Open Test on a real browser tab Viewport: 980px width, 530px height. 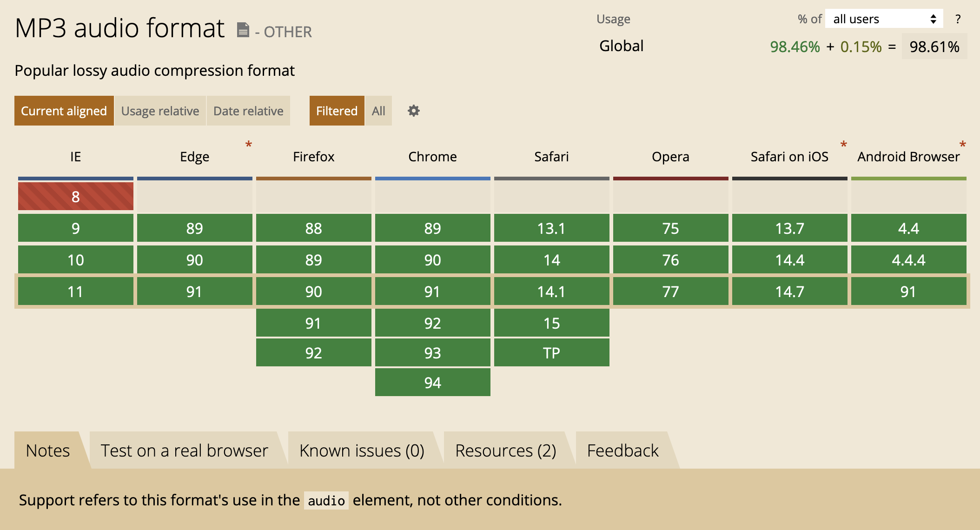[185, 450]
